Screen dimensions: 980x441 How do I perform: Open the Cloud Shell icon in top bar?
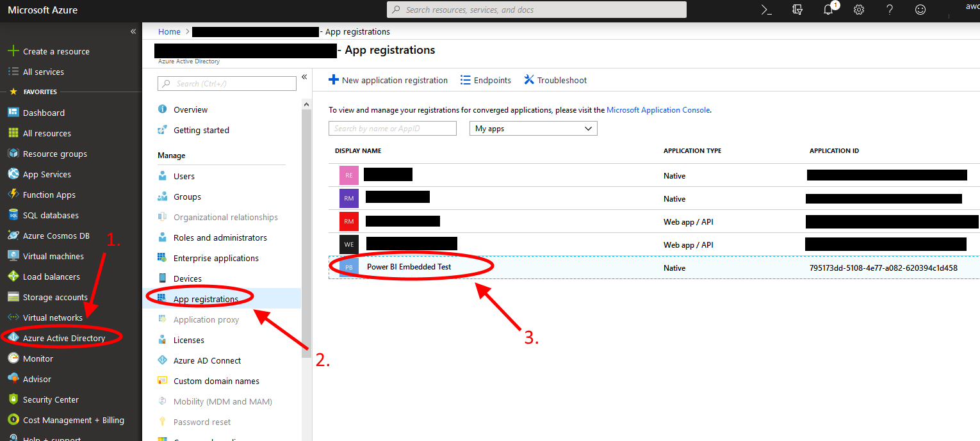[x=766, y=10]
